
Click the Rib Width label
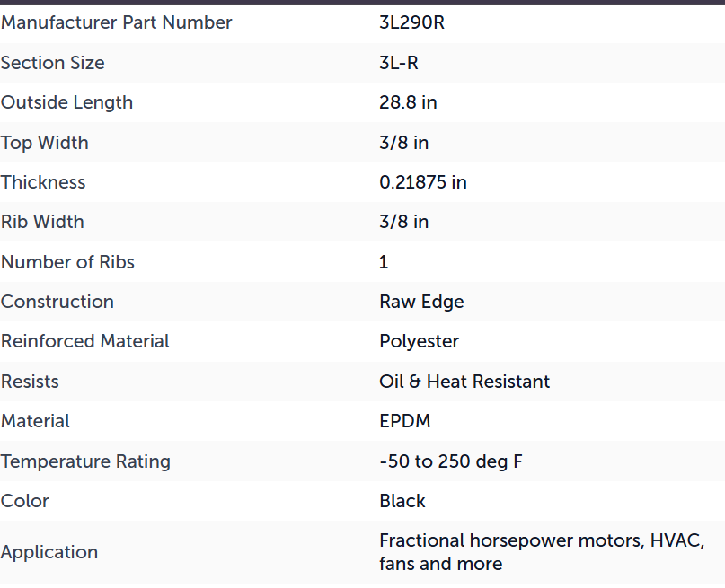42,222
